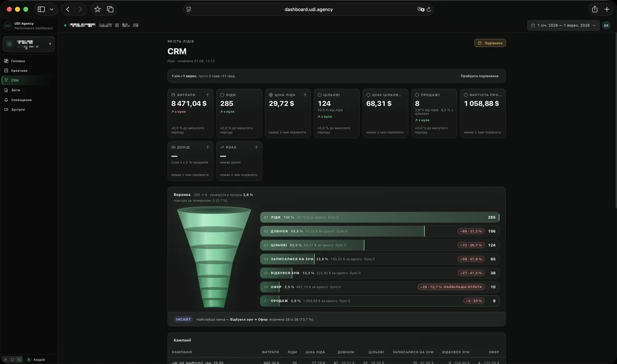Click the browser translate icon
Image resolution: width=617 pixels, height=364 pixels.
pyautogui.click(x=421, y=9)
